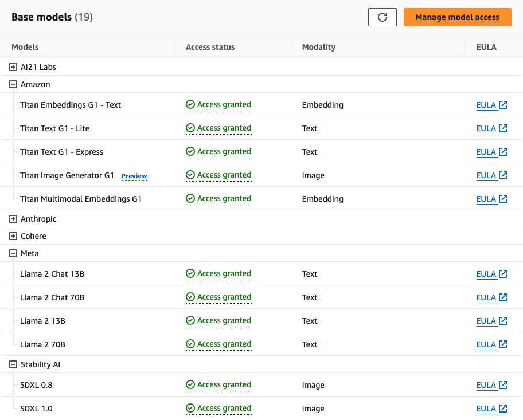Open EULA link for Titan Embeddings G1 - Text
Image resolution: width=523 pixels, height=420 pixels.
[x=486, y=105]
